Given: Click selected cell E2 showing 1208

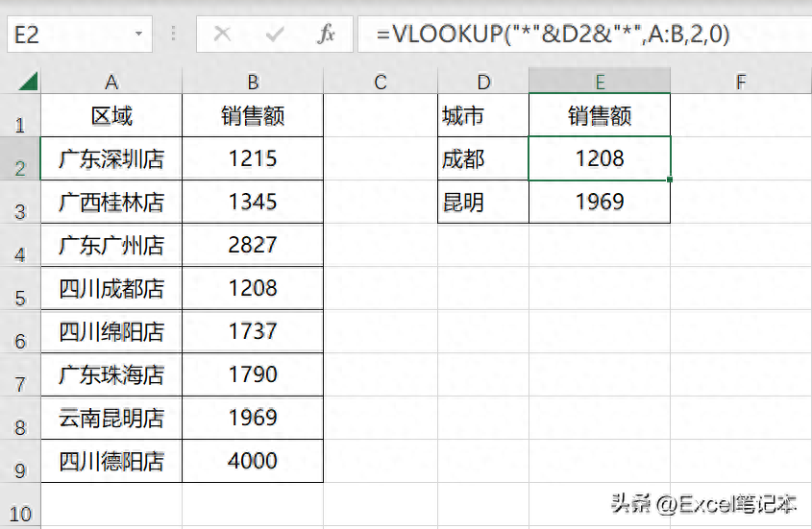Looking at the screenshot, I should tap(600, 159).
